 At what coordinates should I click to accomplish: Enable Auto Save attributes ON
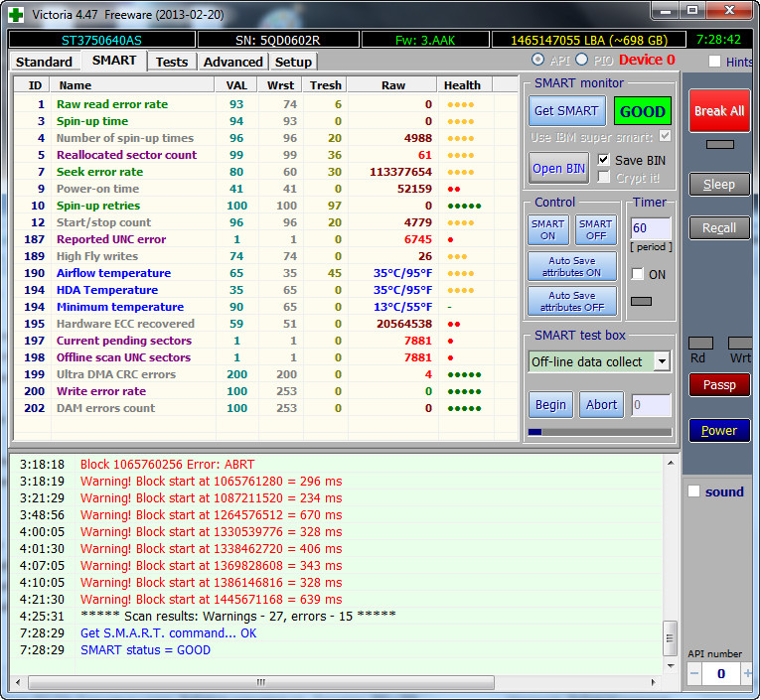[x=571, y=267]
